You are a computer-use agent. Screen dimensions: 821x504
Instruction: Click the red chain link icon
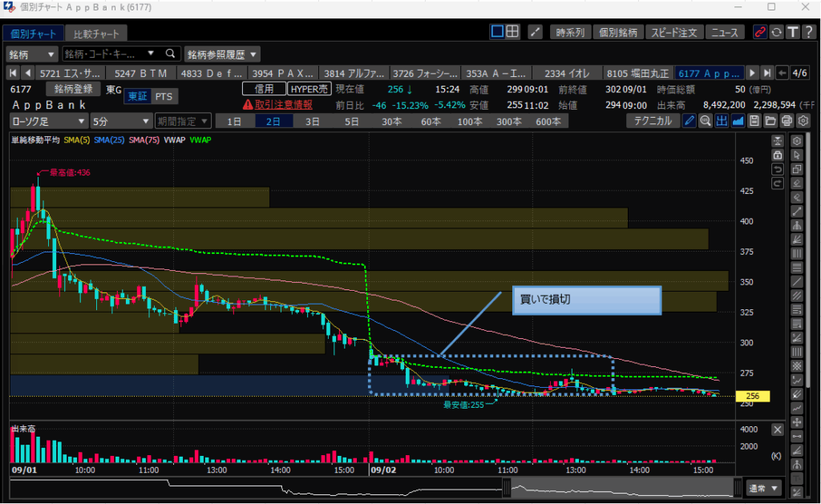[x=759, y=32]
